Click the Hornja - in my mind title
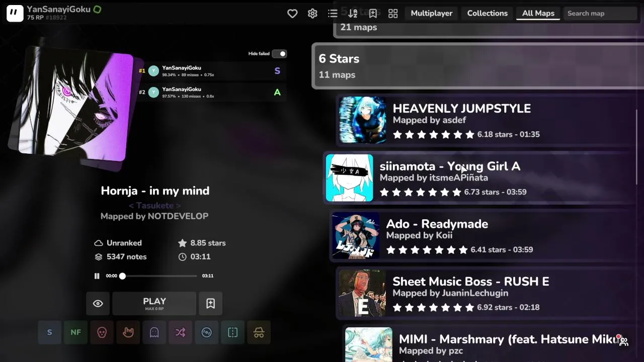This screenshot has width=644, height=362. click(x=155, y=191)
